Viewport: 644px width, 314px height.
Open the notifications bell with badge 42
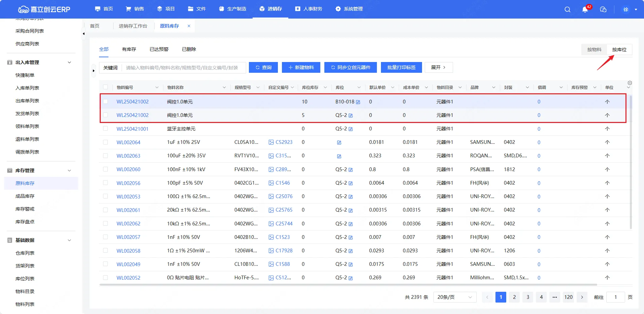[585, 9]
